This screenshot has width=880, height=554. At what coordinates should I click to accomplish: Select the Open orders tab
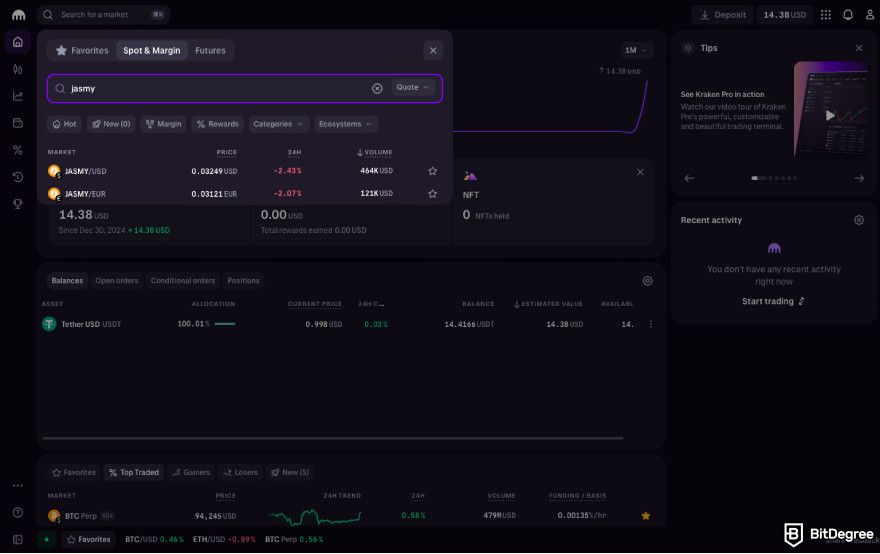coord(117,281)
